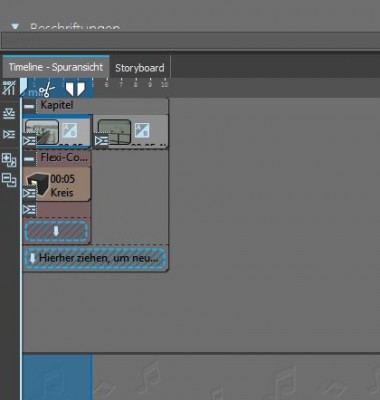Image resolution: width=380 pixels, height=400 pixels.
Task: Click 'Hierher ziehen, um neu...' drop area
Action: tap(95, 258)
